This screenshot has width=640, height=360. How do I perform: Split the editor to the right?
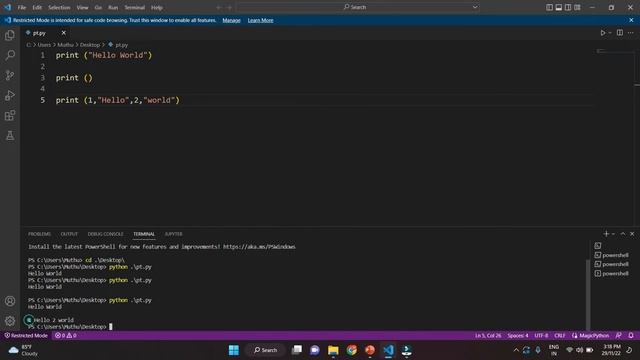tap(620, 33)
